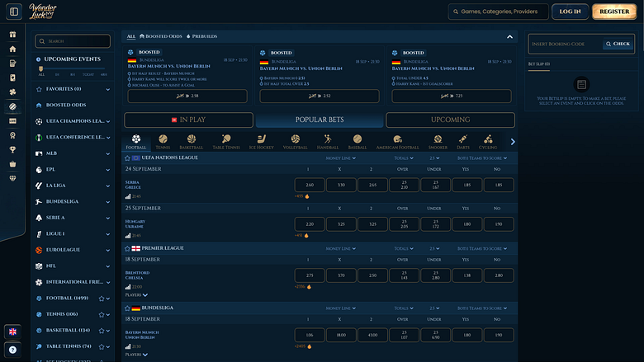Open the award ribbon icon in left rail
The width and height of the screenshot is (644, 362).
click(12, 135)
